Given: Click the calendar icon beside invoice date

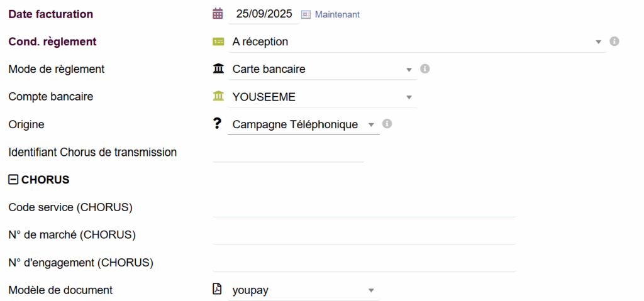Looking at the screenshot, I should click(218, 14).
